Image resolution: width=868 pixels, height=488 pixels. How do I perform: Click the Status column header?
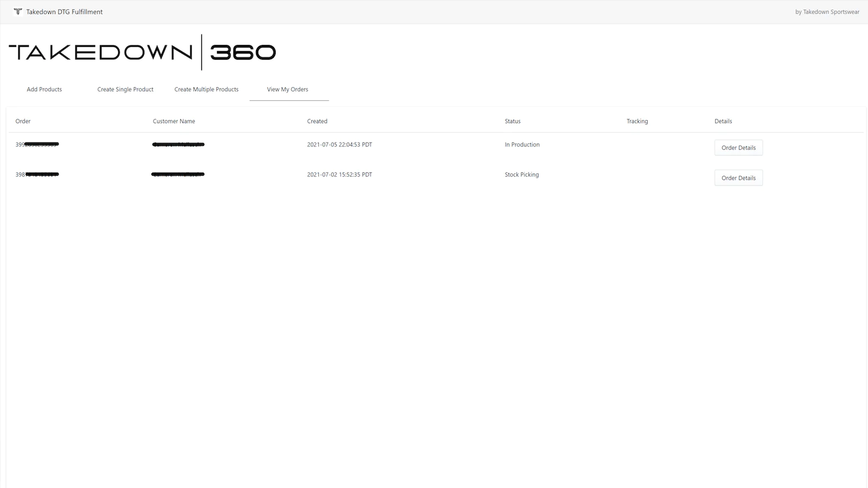coord(512,121)
